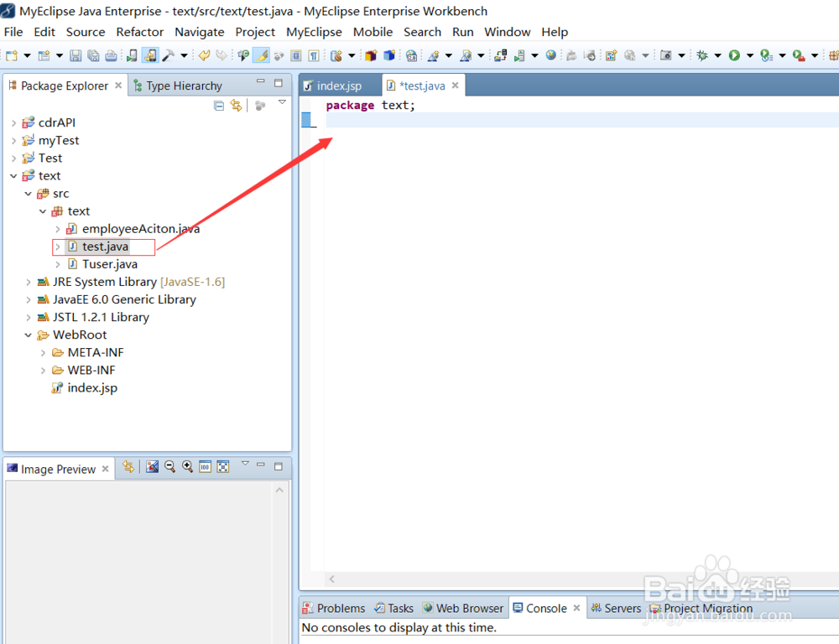
Task: Expand the myTest project
Action: pyautogui.click(x=13, y=141)
